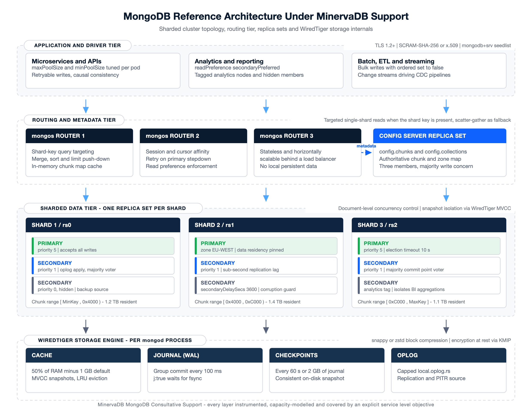Image resolution: width=532 pixels, height=414 pixels.
Task: Select Session and cursor affinity text
Action: 177,152
